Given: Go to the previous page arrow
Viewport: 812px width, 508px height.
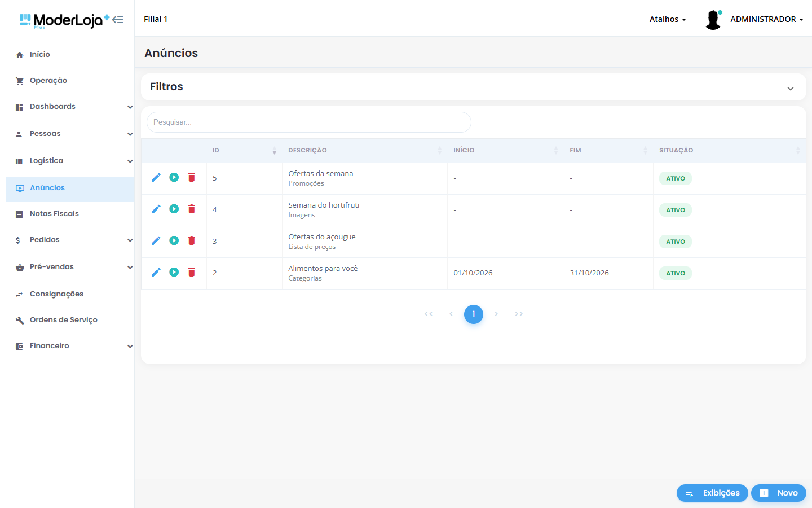Looking at the screenshot, I should click(x=451, y=314).
